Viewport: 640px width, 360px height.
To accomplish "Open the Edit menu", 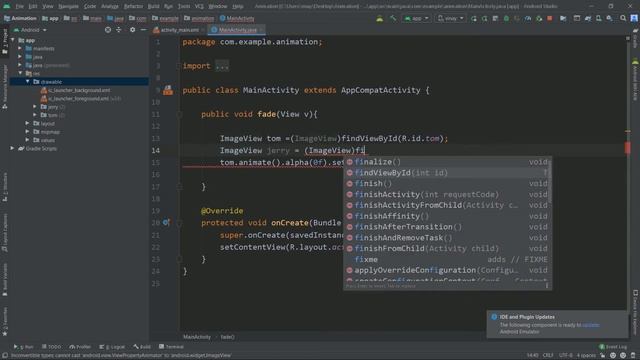I will tap(33, 6).
